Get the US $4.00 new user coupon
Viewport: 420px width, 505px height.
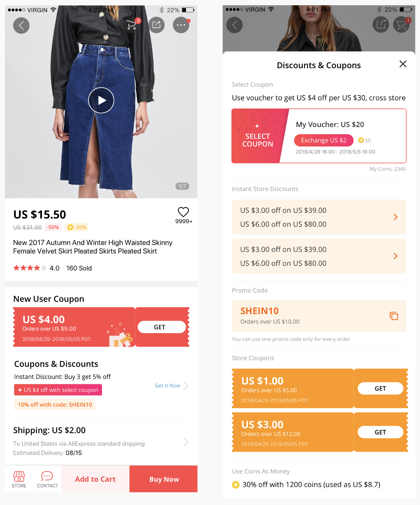[161, 327]
